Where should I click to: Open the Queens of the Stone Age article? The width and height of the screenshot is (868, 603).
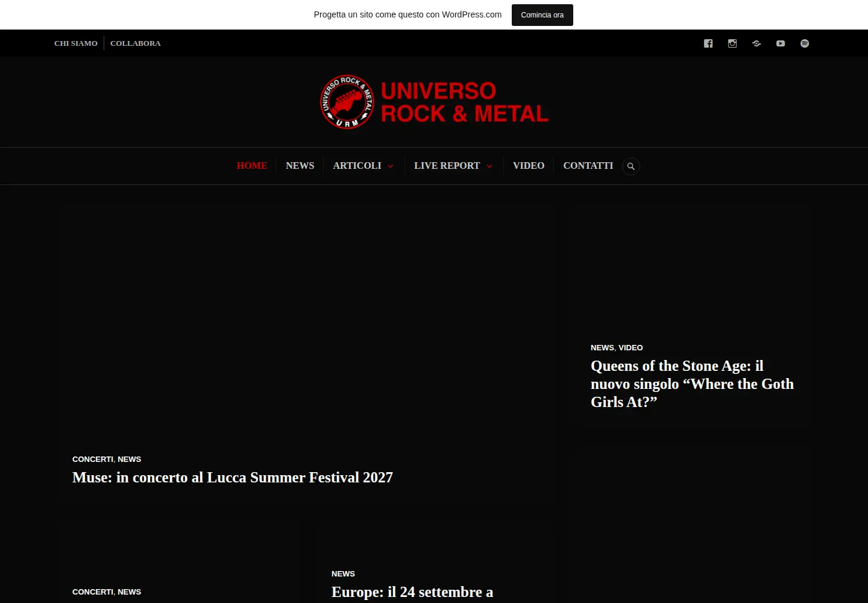pos(692,384)
